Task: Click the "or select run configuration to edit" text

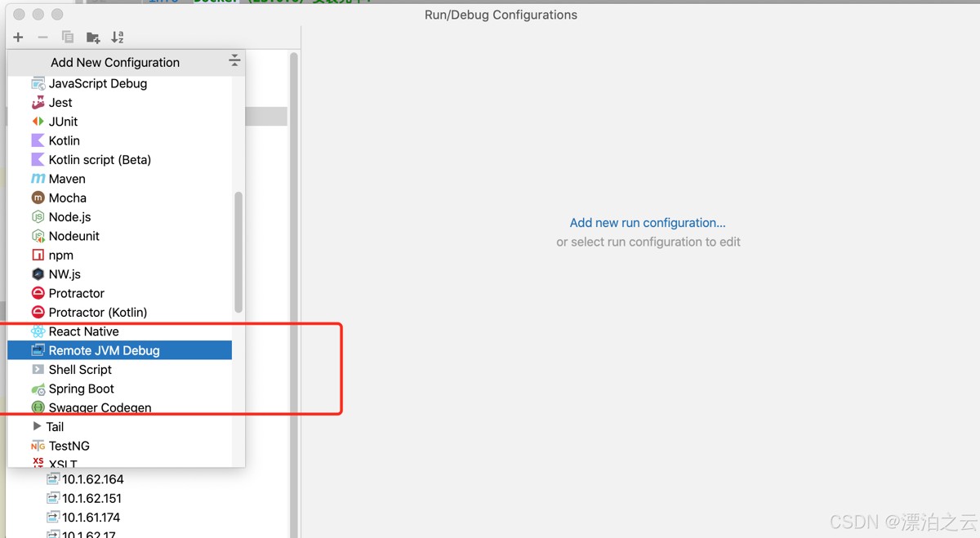Action: (x=648, y=242)
